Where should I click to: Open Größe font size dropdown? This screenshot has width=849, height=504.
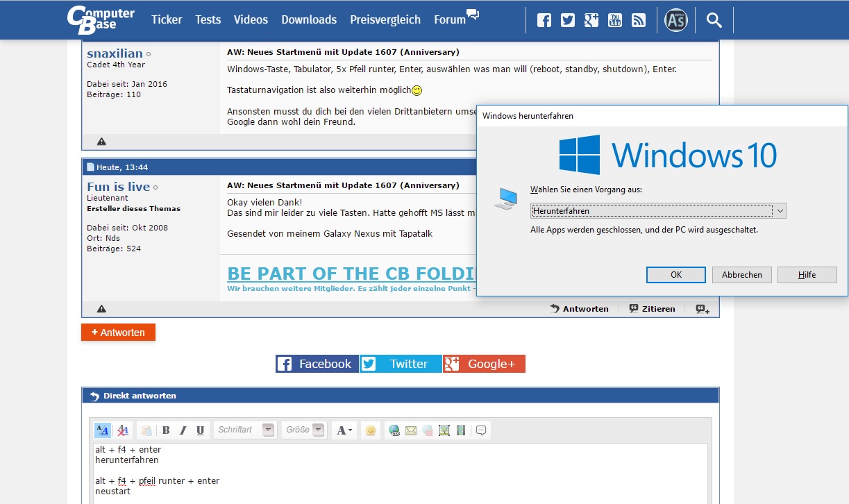point(304,430)
